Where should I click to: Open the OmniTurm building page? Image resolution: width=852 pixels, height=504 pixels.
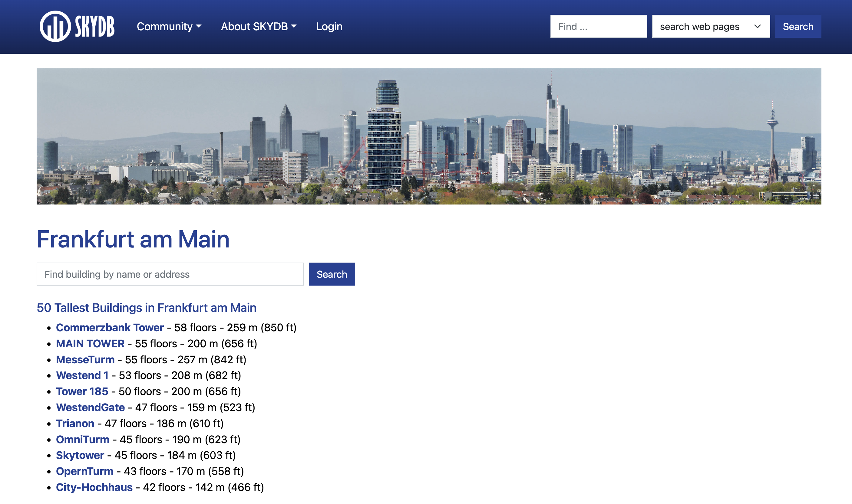83,439
